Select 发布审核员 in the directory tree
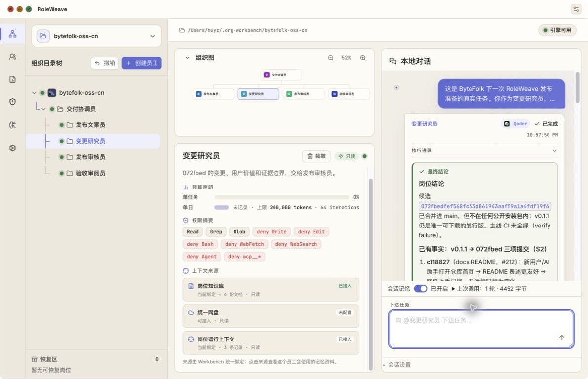The image size is (588, 379). click(x=90, y=157)
